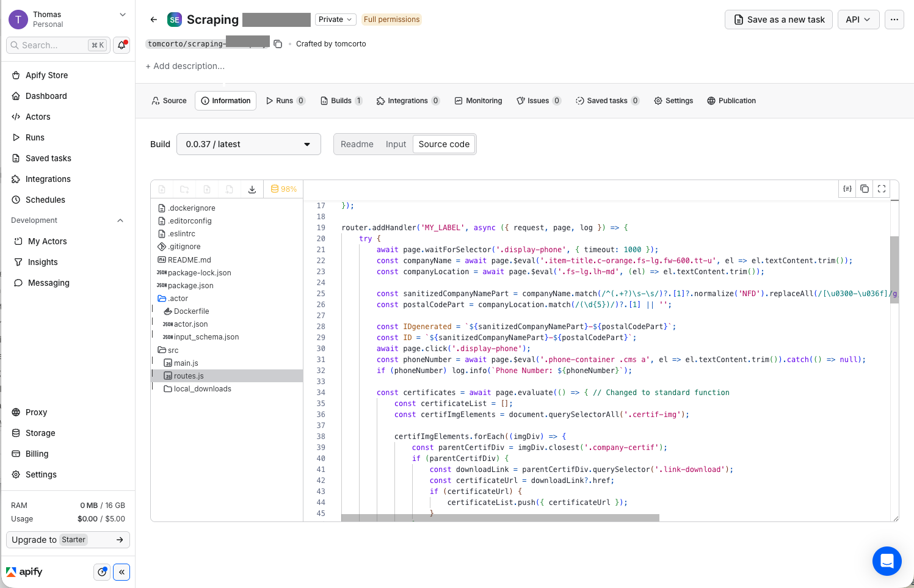Open Dockerfile in file tree

click(186, 311)
